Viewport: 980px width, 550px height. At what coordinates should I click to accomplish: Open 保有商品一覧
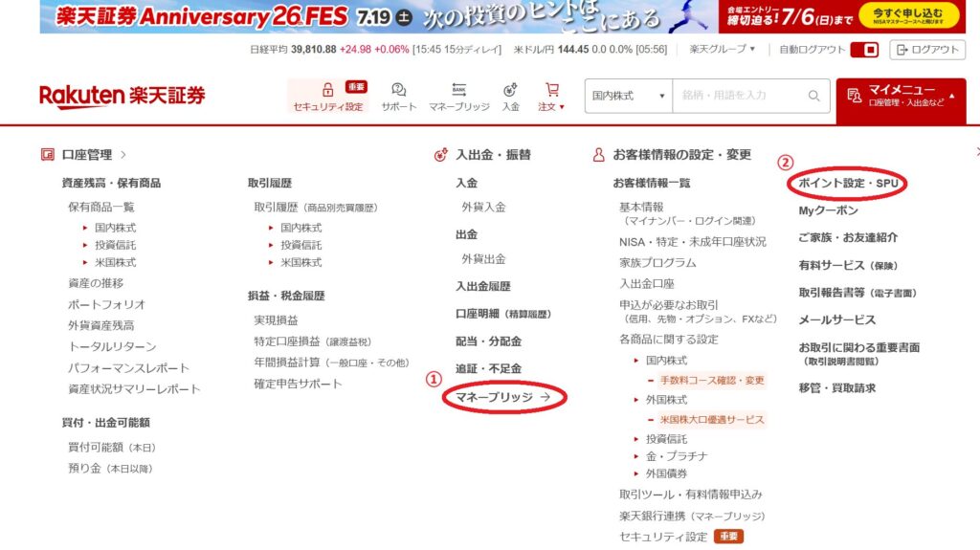click(101, 207)
